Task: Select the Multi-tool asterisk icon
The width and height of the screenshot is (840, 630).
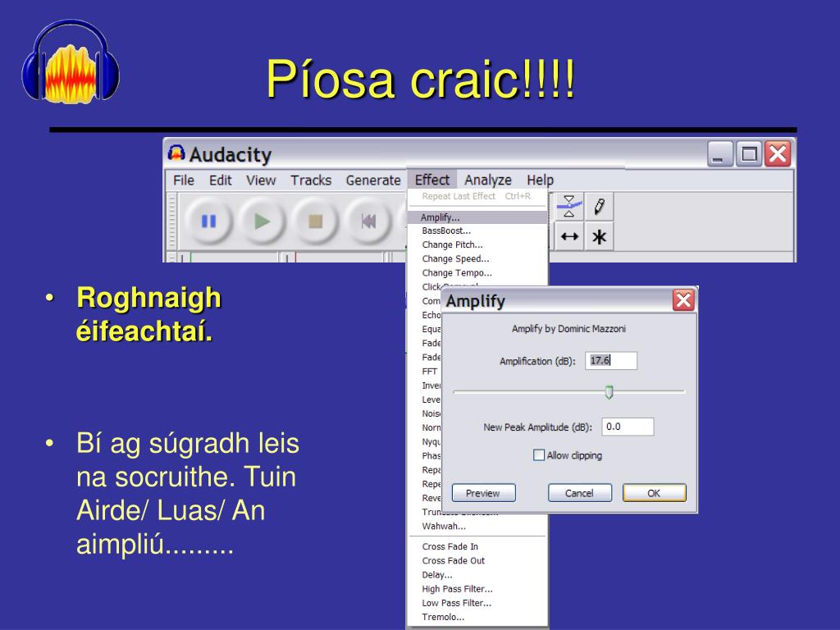Action: pos(599,236)
